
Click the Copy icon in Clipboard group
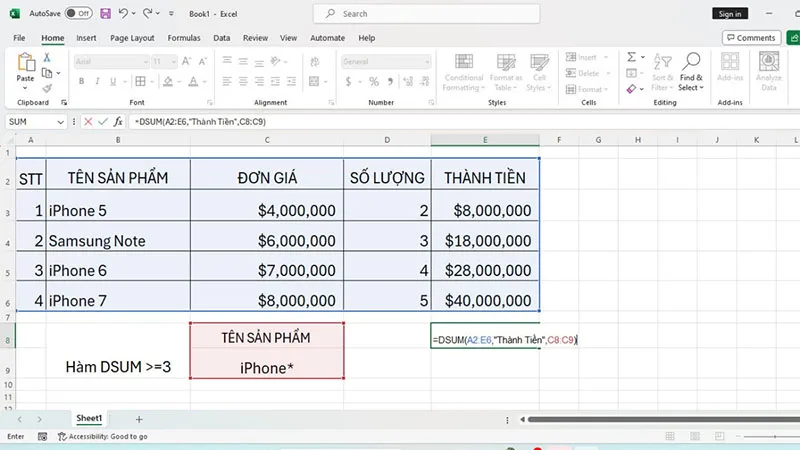[47, 73]
